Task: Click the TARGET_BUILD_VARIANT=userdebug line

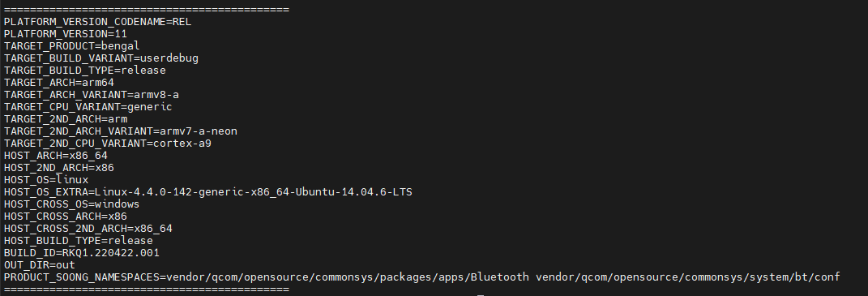Action: [x=100, y=58]
